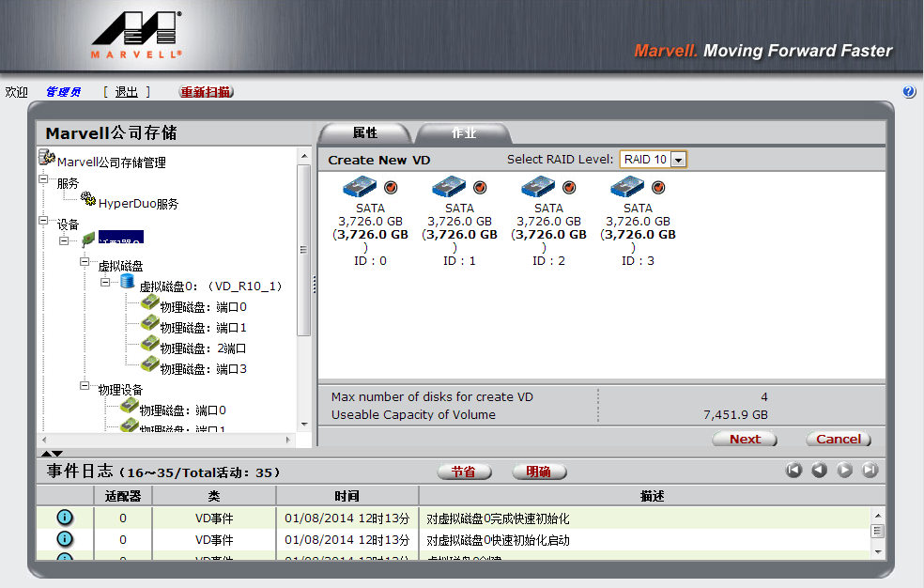Collapse the 服务 tree node
924x588 pixels.
(43, 178)
